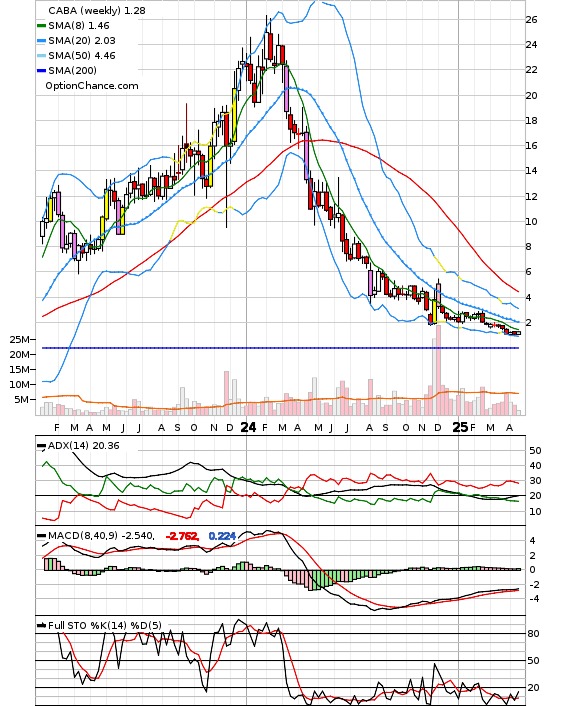566x706 pixels.
Task: Click the MACD(8,40,9) line marker icon
Action: pos(41,536)
